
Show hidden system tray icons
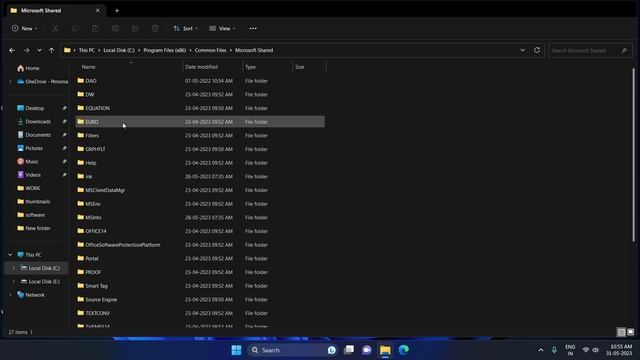pos(541,350)
